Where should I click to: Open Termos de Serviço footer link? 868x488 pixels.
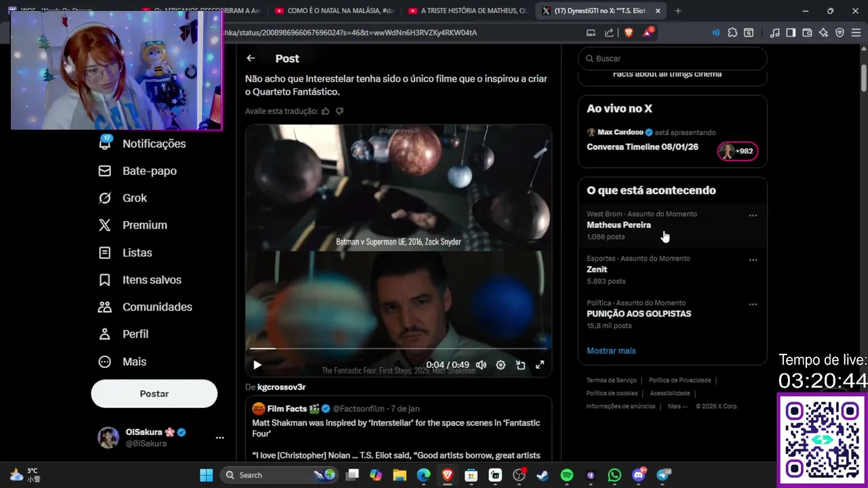pyautogui.click(x=612, y=380)
